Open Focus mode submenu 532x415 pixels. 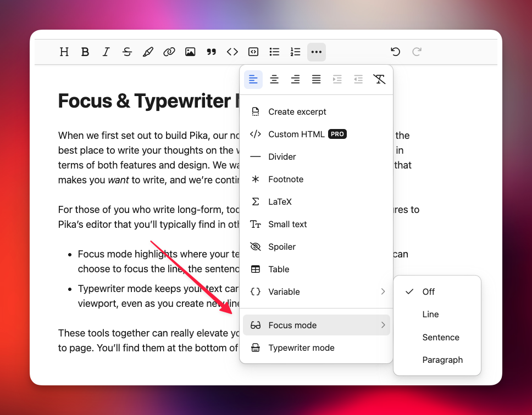pyautogui.click(x=316, y=325)
